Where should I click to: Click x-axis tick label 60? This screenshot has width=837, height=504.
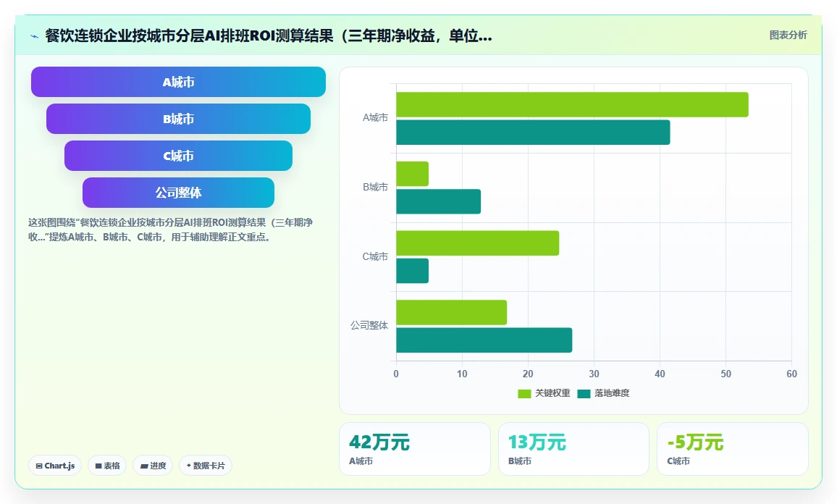791,374
